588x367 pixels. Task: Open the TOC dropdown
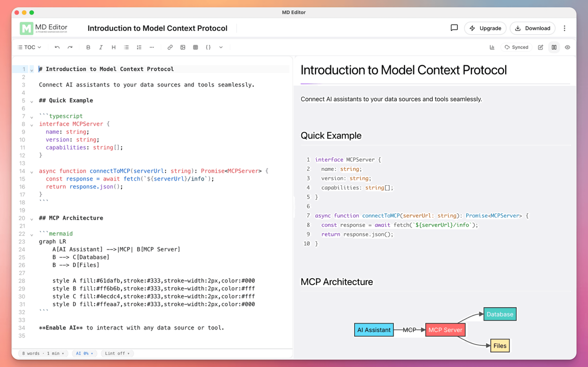click(x=29, y=47)
